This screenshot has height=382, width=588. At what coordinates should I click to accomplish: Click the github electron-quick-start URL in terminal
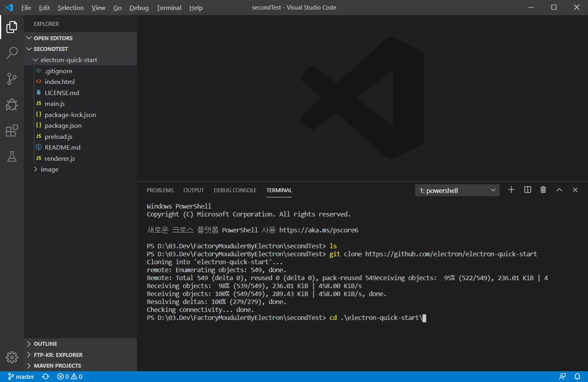pyautogui.click(x=451, y=254)
